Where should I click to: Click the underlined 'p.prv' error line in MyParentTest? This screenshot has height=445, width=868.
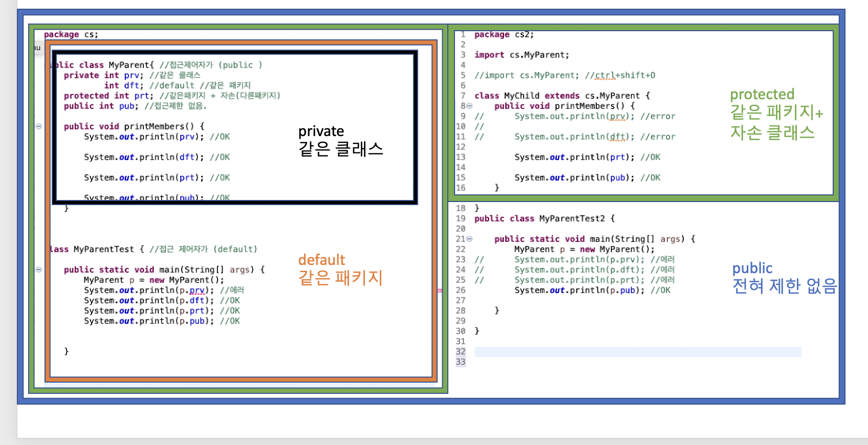(164, 290)
